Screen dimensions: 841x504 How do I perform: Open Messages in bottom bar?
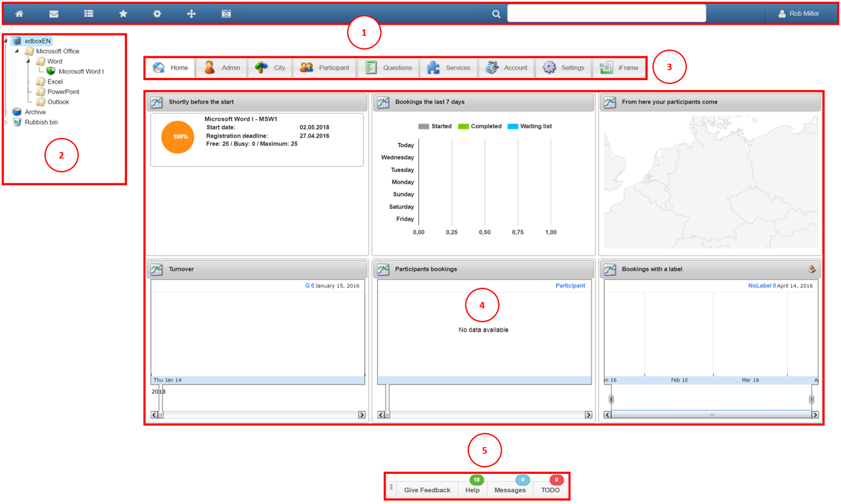click(510, 490)
